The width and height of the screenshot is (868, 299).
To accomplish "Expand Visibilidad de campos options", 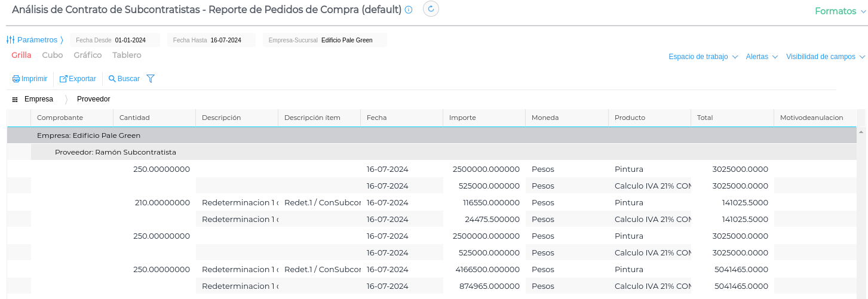I will click(x=825, y=57).
